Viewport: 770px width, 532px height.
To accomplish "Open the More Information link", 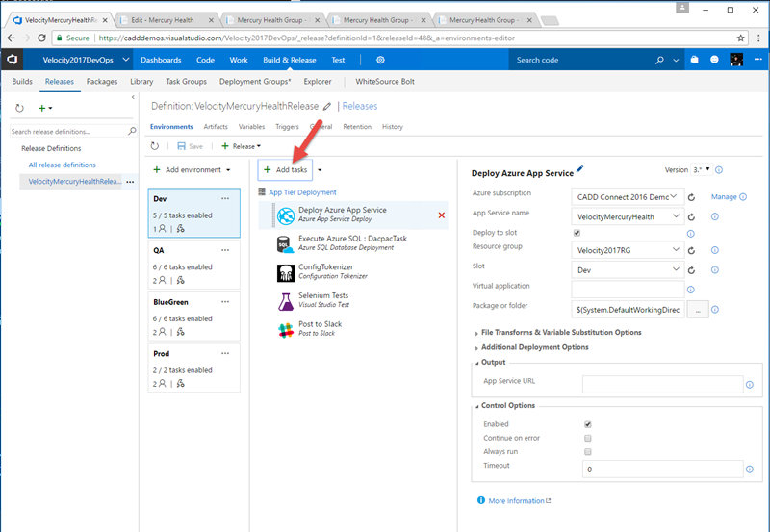I will click(516, 500).
